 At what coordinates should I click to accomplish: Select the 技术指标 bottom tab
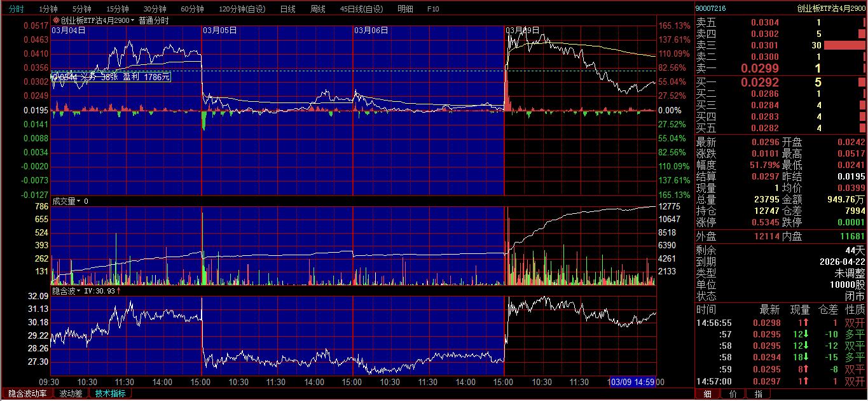[x=111, y=393]
